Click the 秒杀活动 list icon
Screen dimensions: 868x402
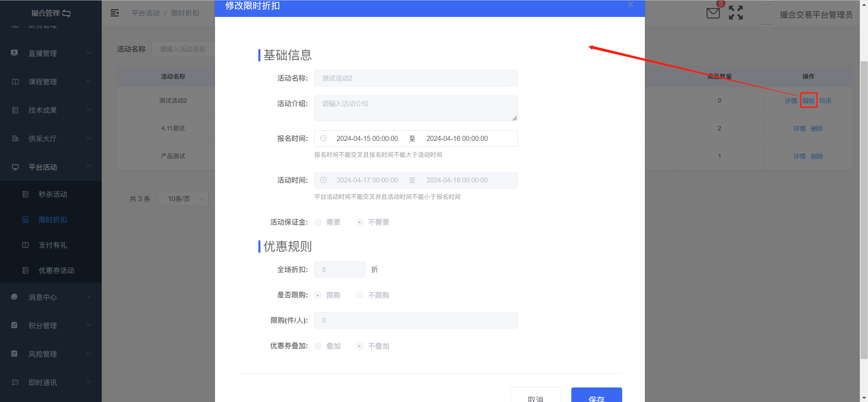coord(25,194)
